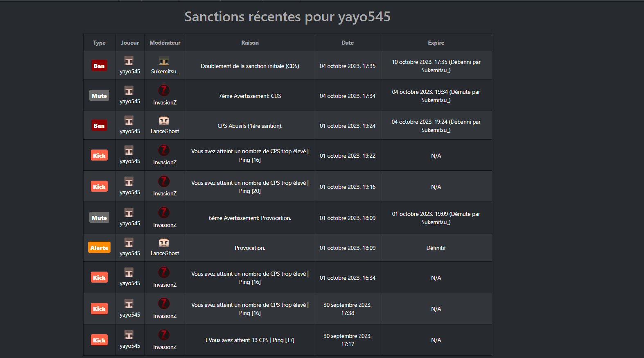Click the Kick badge with Ping [20]
Image resolution: width=644 pixels, height=358 pixels.
(x=99, y=186)
